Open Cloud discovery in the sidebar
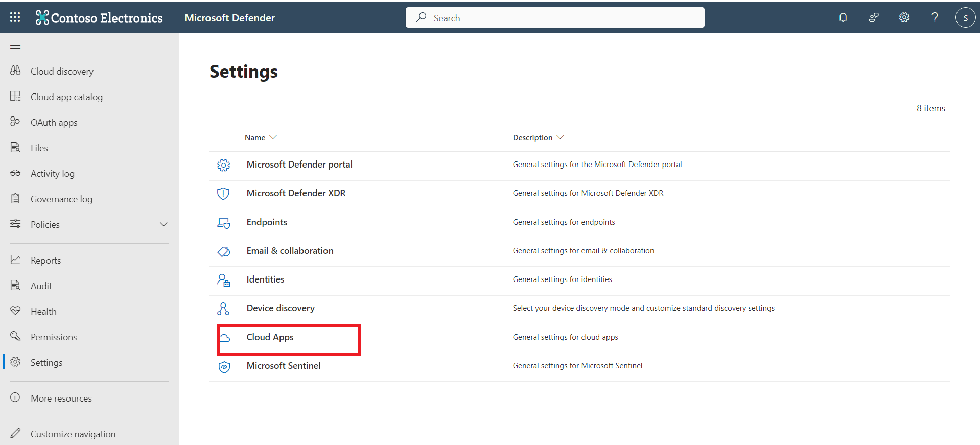The height and width of the screenshot is (445, 980). [62, 72]
